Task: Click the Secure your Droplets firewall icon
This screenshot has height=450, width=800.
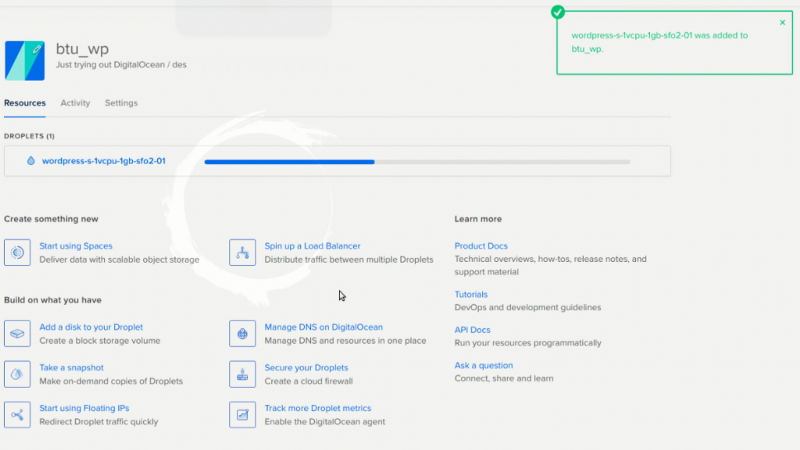Action: 242,374
